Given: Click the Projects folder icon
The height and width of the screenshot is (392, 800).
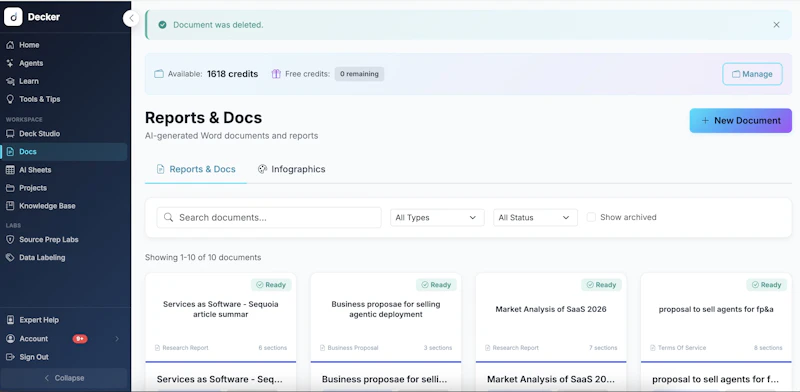Looking at the screenshot, I should (x=10, y=188).
